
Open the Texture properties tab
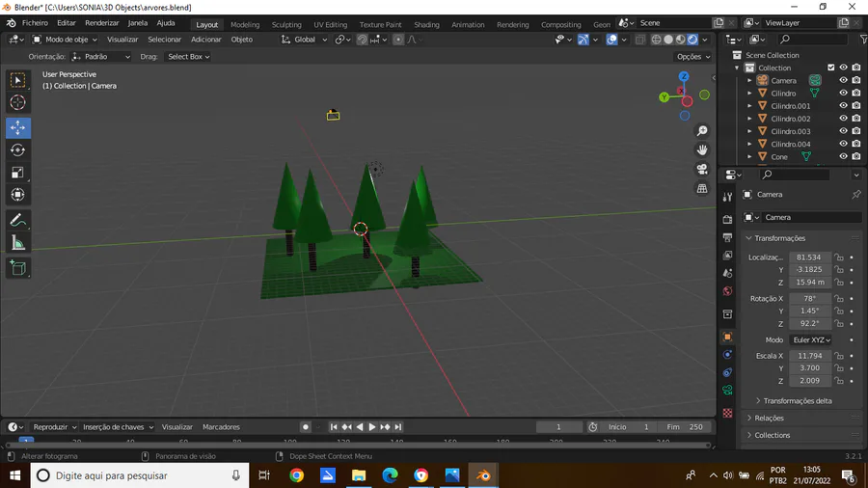click(727, 414)
